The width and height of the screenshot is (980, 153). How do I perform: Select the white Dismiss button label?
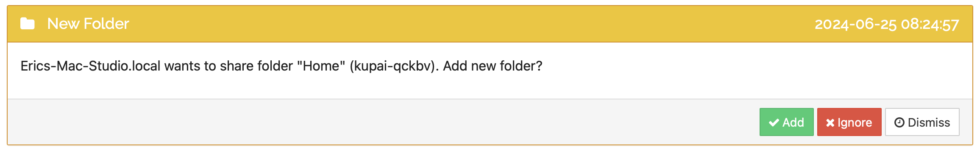coord(929,122)
